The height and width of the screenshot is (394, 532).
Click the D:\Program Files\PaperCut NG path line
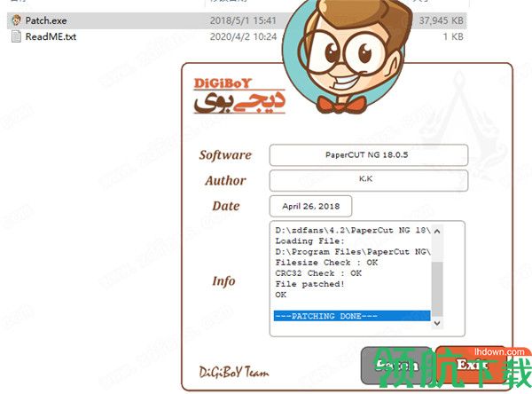[x=353, y=252]
